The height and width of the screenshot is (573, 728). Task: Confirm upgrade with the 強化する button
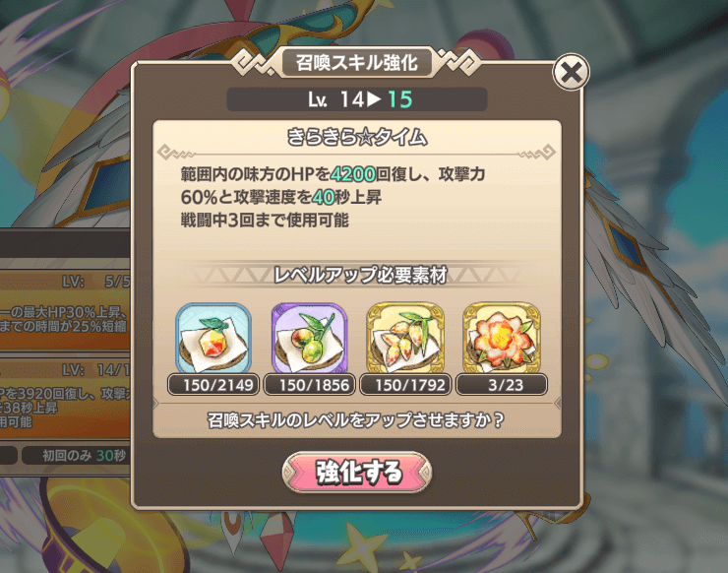(357, 473)
